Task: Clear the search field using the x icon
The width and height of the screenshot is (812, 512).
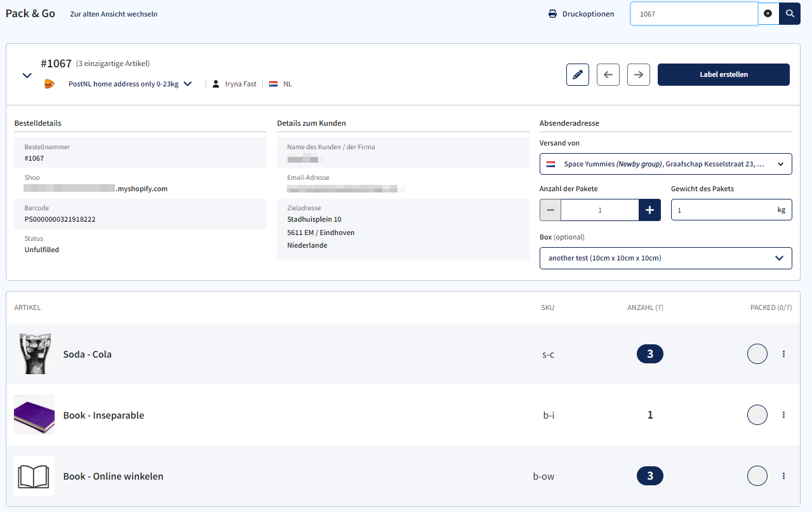Action: 768,13
